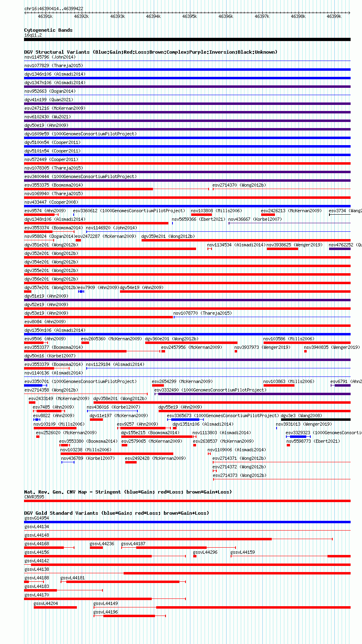Click esv2714373 (Wong2012b) label
The image size is (362, 644).
(x=239, y=475)
